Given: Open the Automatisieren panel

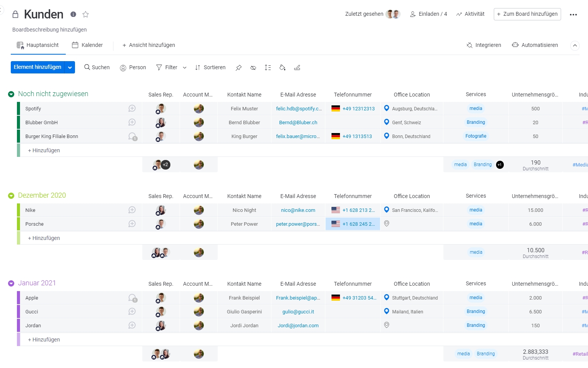Looking at the screenshot, I should (535, 45).
